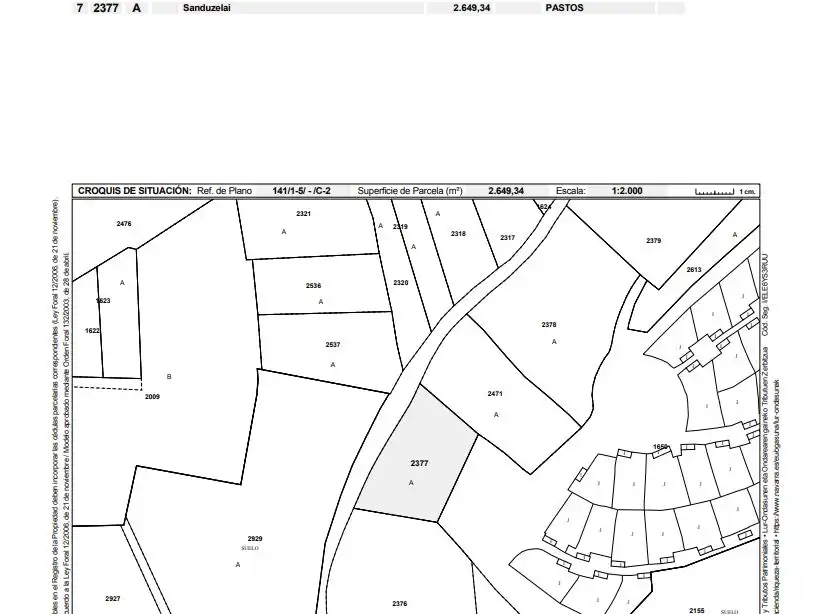Click the letter B near parcel 2009
The image size is (819, 614).
point(169,376)
